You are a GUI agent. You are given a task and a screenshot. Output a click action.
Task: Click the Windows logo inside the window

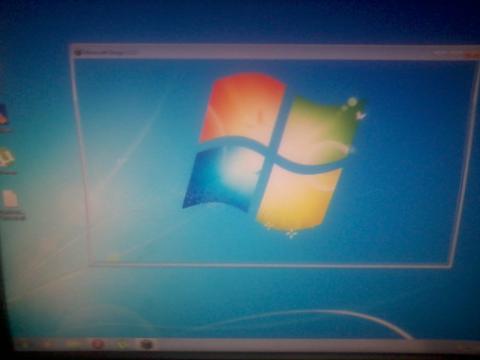click(273, 152)
